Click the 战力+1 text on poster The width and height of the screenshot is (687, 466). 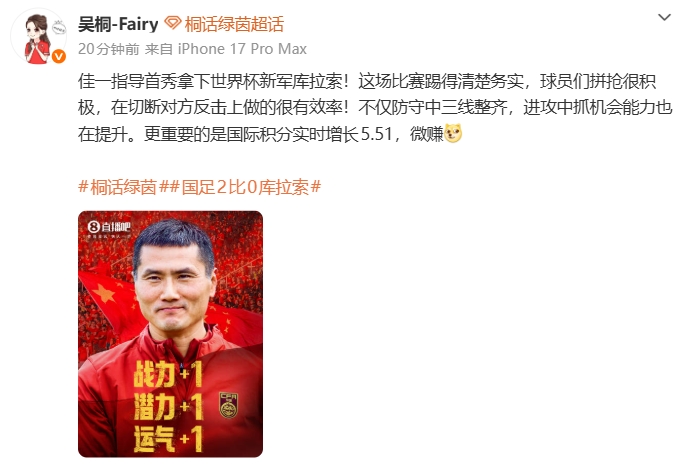168,374
